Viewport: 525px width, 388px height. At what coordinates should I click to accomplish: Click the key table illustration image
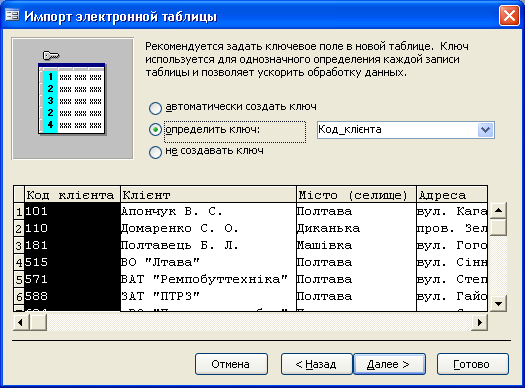(73, 98)
